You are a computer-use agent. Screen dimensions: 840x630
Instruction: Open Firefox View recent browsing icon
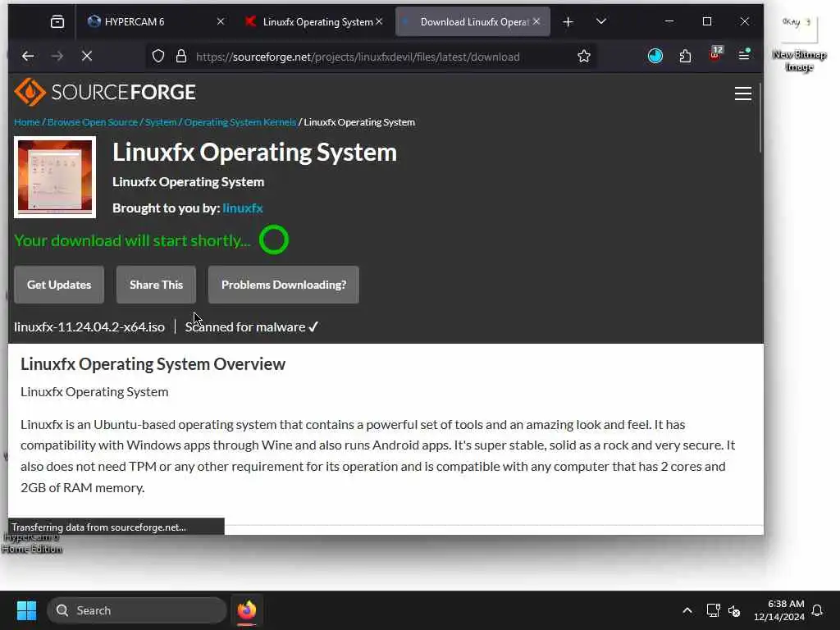coord(57,22)
